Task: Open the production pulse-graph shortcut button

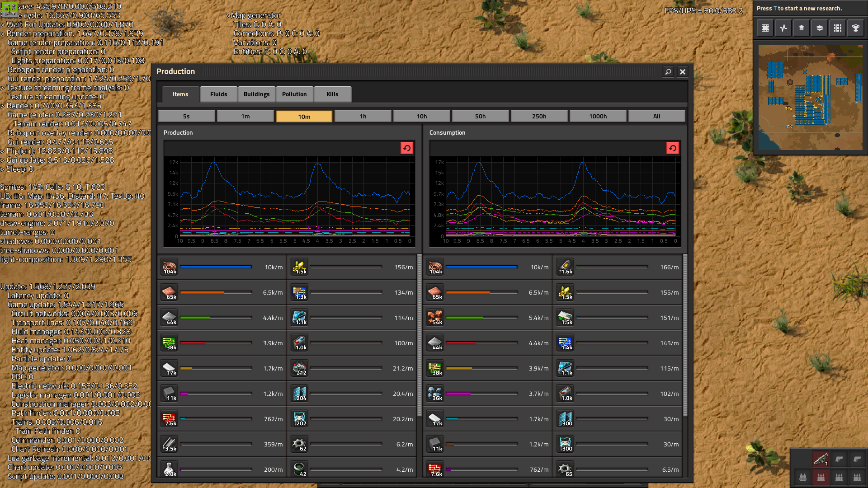Action: point(783,28)
